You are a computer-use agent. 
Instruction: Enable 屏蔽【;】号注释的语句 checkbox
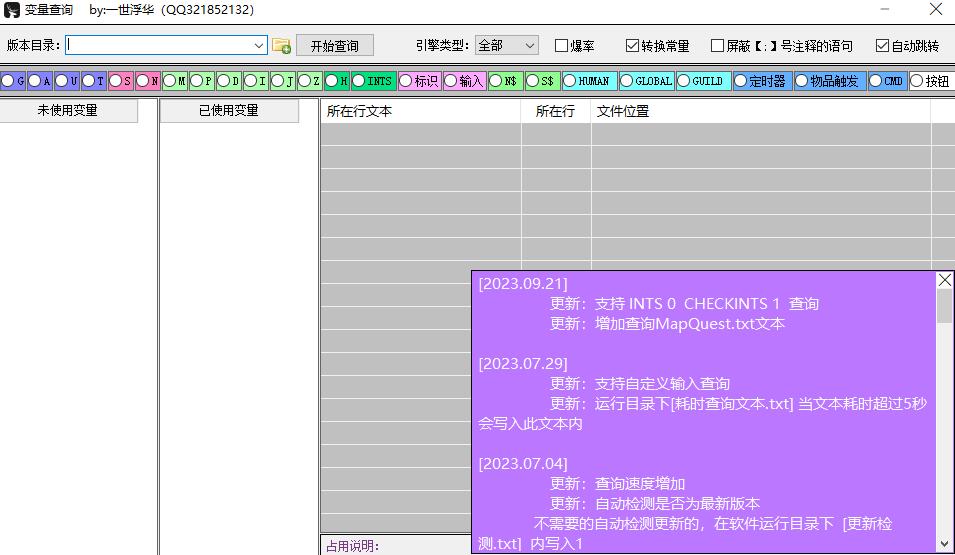coord(717,46)
